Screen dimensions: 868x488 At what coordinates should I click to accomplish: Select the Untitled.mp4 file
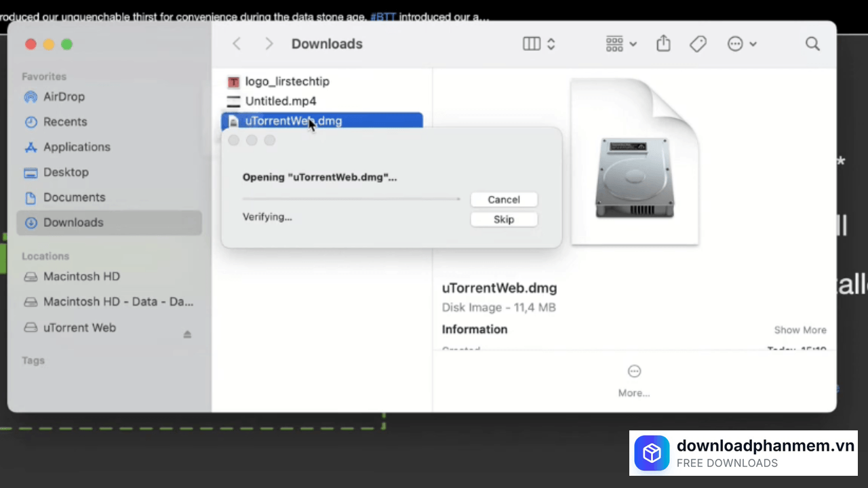(x=280, y=102)
